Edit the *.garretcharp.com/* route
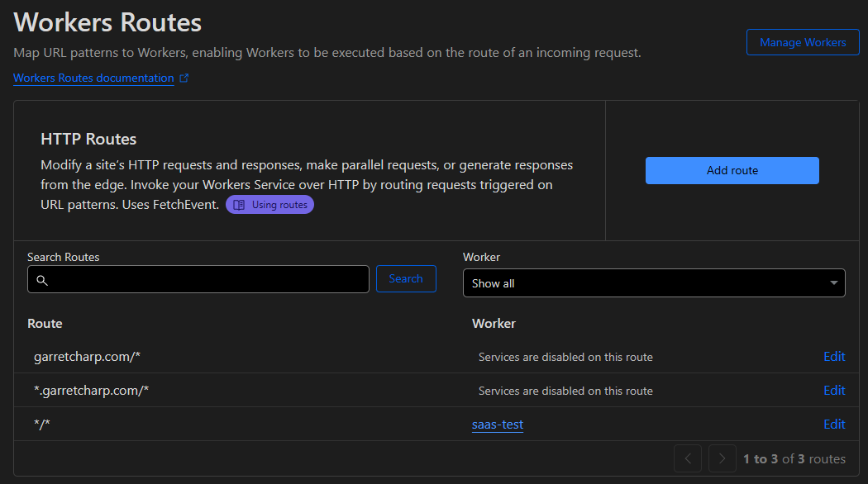 point(834,391)
